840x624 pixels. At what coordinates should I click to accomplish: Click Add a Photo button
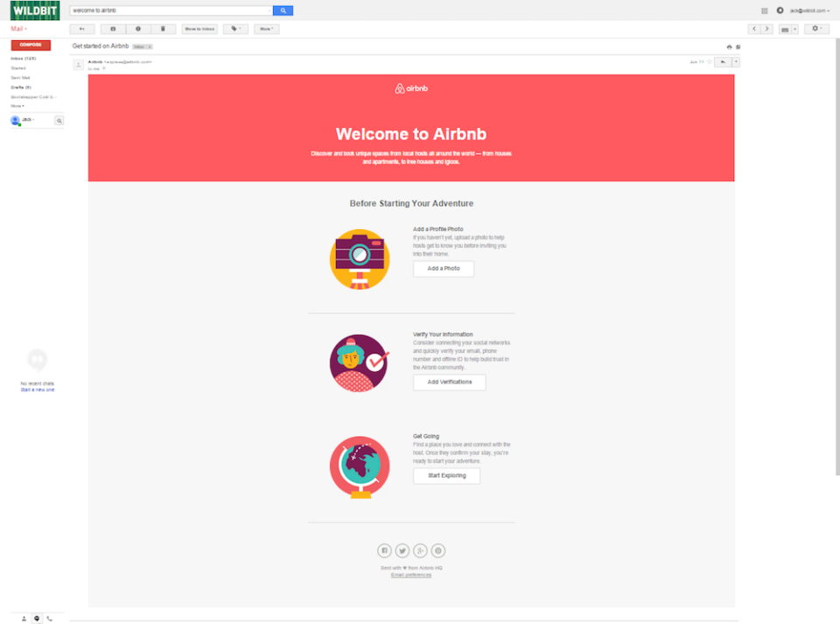(444, 269)
